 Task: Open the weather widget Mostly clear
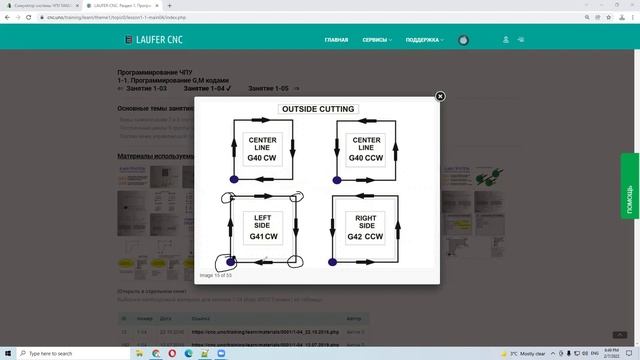pyautogui.click(x=523, y=353)
